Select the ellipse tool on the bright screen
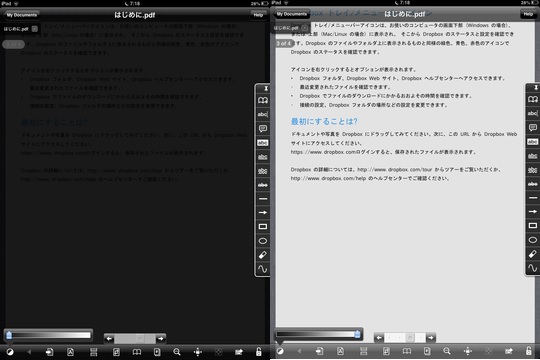 [x=533, y=240]
